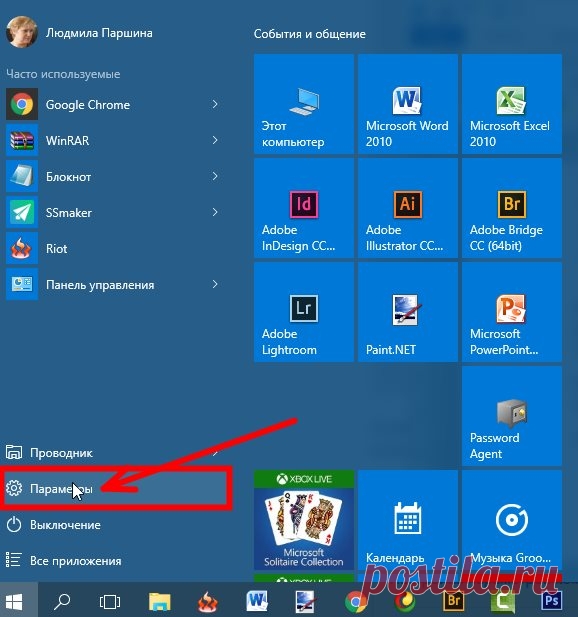Expand Google Chrome jump list arrow

[215, 104]
